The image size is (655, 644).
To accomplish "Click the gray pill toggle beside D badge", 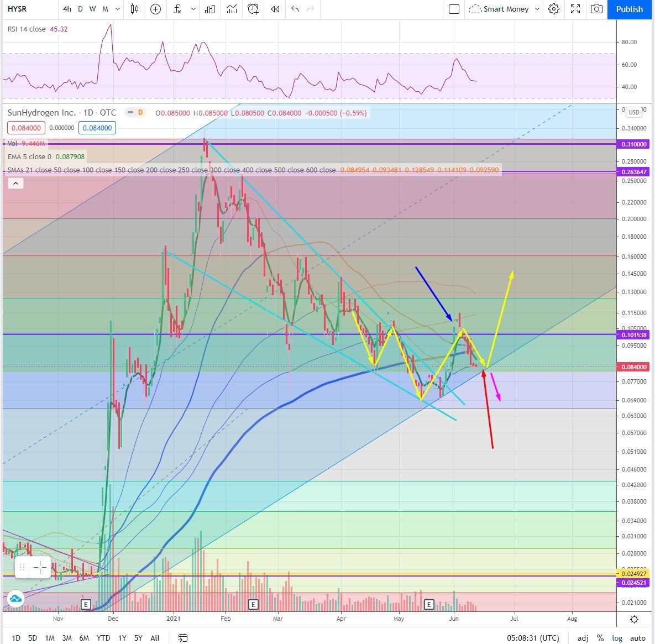I will point(130,112).
